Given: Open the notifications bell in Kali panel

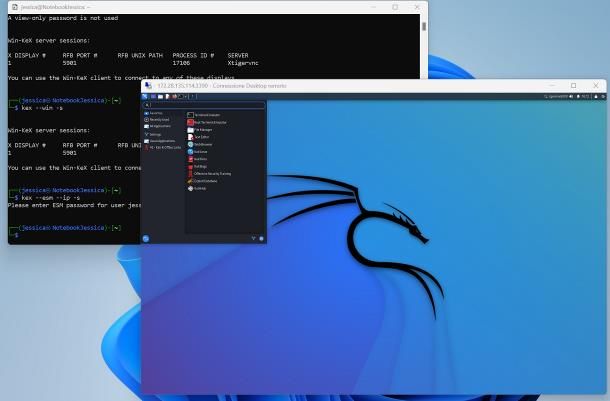Looking at the screenshot, I should [578, 96].
